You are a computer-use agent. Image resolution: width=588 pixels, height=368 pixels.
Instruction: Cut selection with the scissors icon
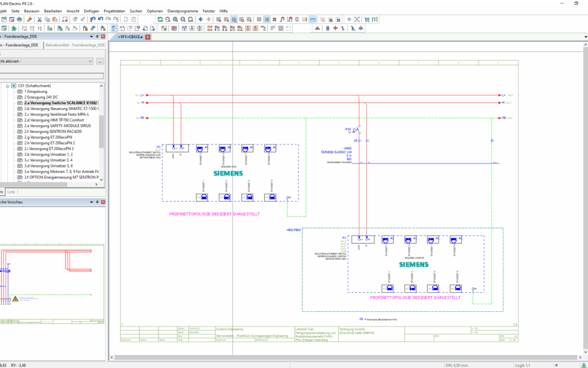[x=39, y=20]
